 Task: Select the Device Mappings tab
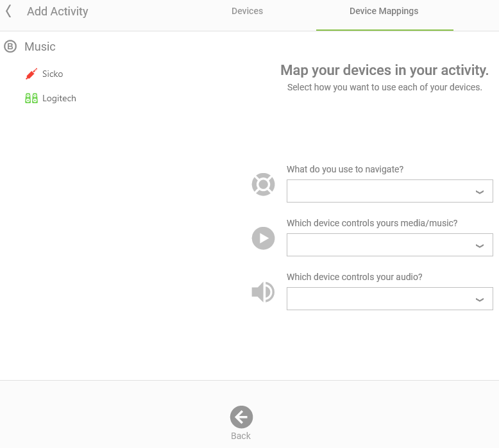384,11
